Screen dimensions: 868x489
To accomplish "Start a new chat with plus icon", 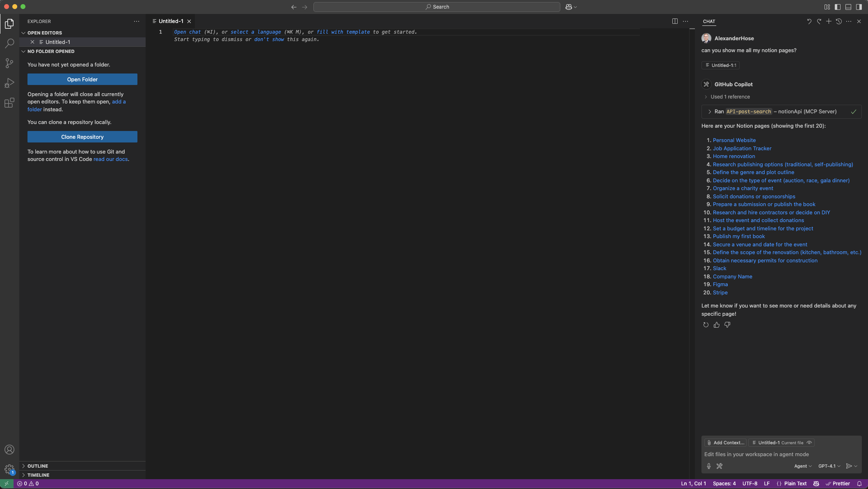I will click(829, 21).
